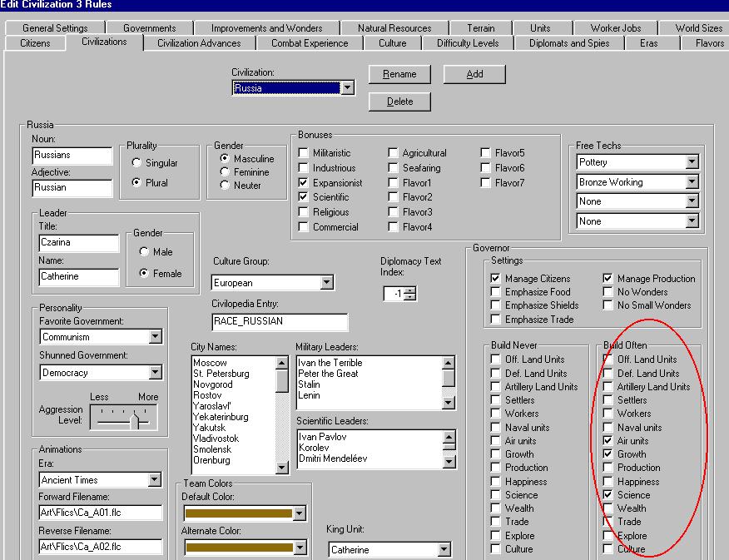
Task: Select St. Petersburg in City Names
Action: 221,374
